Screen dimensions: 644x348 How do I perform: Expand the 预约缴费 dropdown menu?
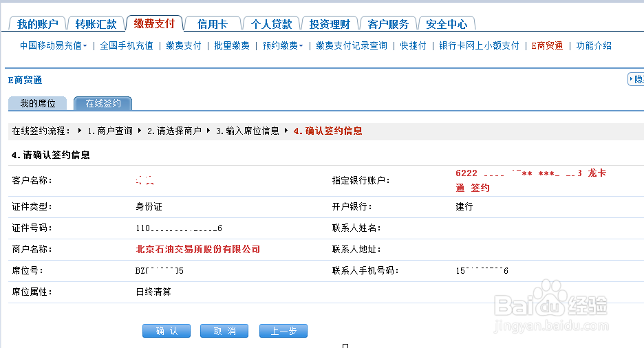pos(283,45)
